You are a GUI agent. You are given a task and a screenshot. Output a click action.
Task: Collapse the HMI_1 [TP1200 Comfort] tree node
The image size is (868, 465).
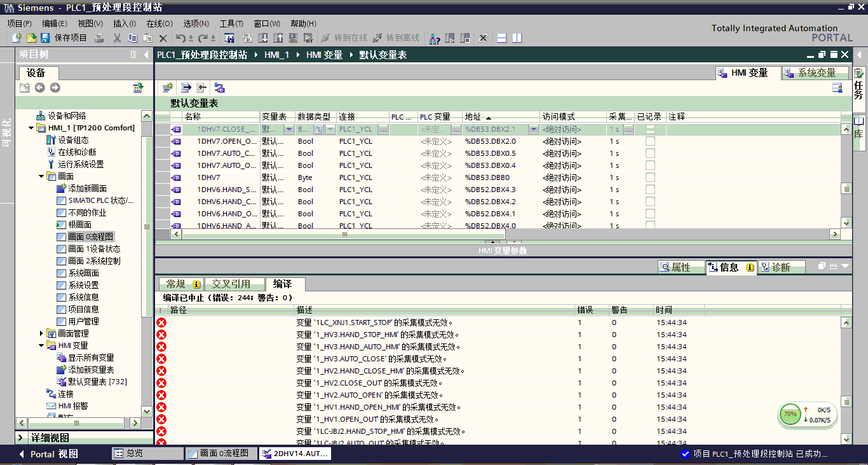point(32,128)
